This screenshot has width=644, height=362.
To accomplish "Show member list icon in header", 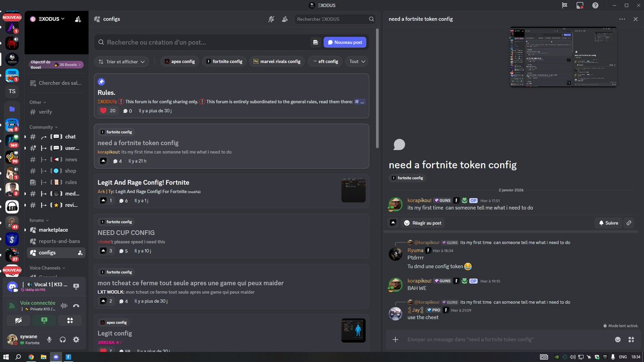I will point(284,19).
